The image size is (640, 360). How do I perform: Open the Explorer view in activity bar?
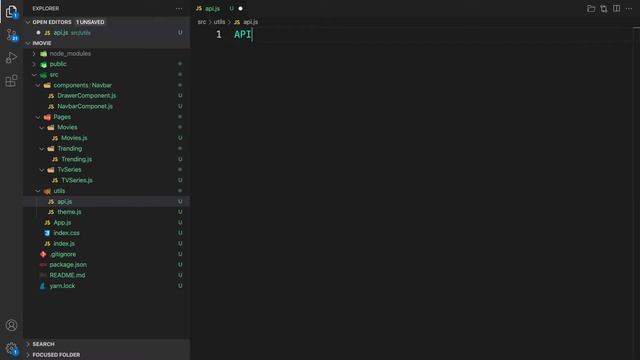[x=11, y=11]
